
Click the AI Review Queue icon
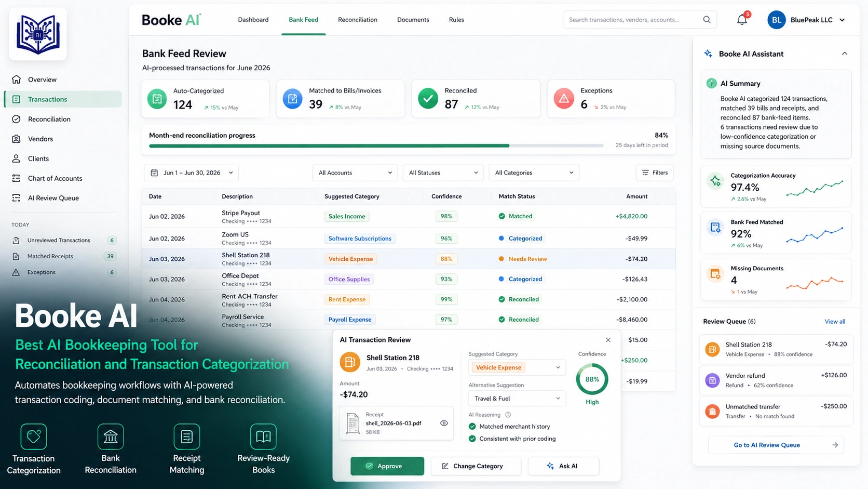17,198
